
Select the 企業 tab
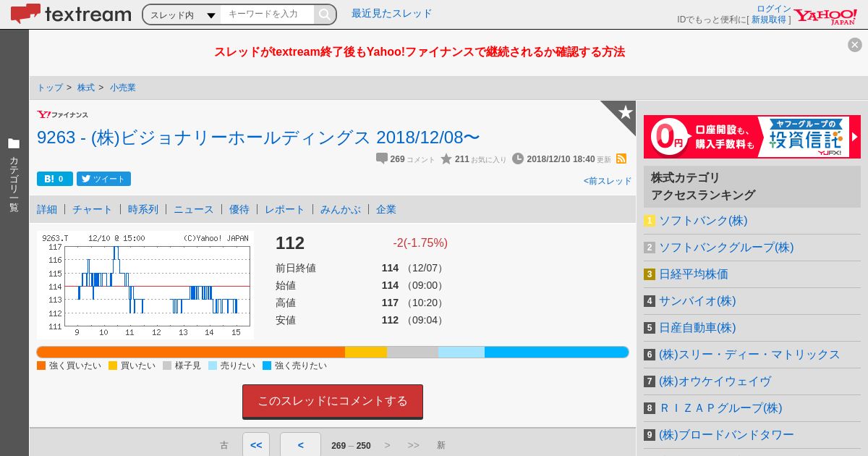(x=386, y=209)
